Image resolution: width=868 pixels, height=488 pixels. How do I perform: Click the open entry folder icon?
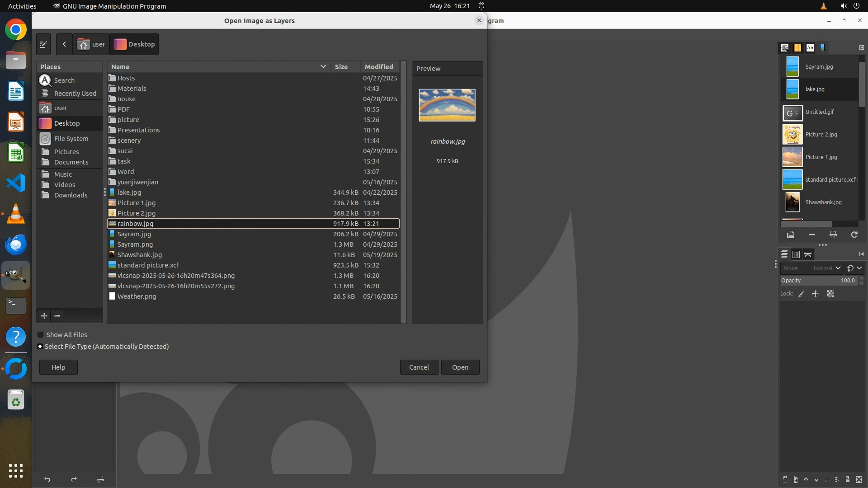point(790,235)
